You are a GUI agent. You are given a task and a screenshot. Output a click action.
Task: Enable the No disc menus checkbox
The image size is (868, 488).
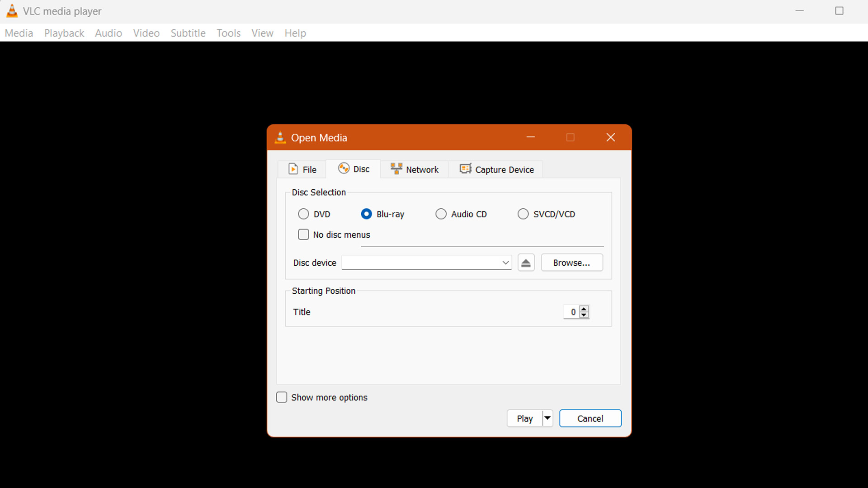pyautogui.click(x=303, y=234)
